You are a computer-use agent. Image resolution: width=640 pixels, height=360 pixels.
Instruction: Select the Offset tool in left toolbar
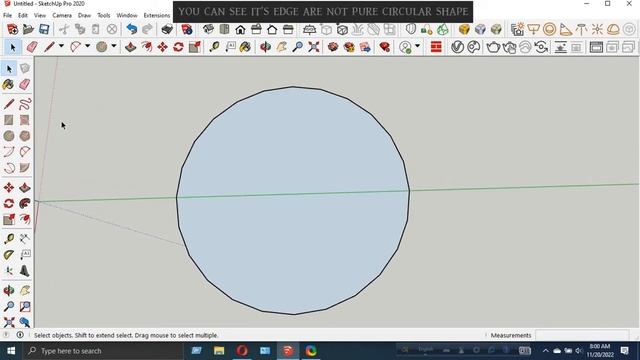point(25,219)
